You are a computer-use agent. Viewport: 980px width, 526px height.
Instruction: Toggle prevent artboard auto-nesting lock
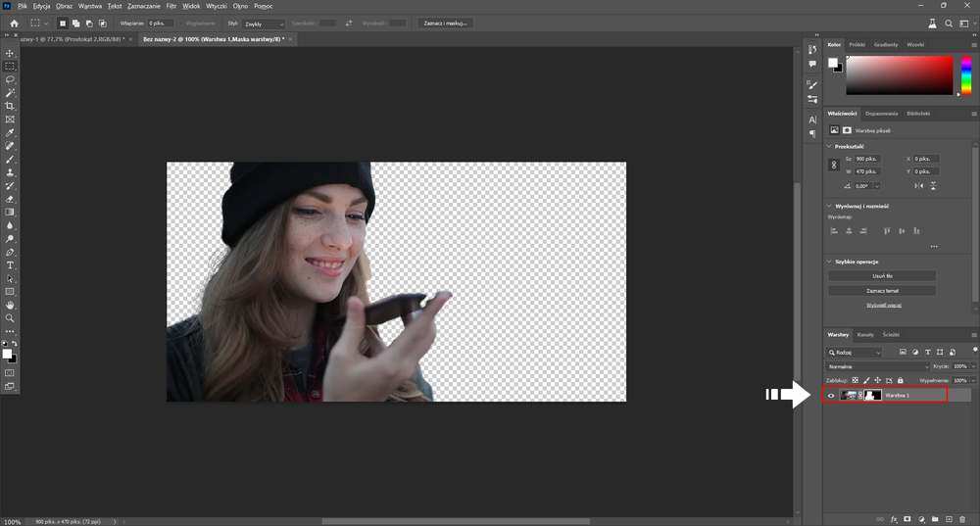(x=889, y=380)
